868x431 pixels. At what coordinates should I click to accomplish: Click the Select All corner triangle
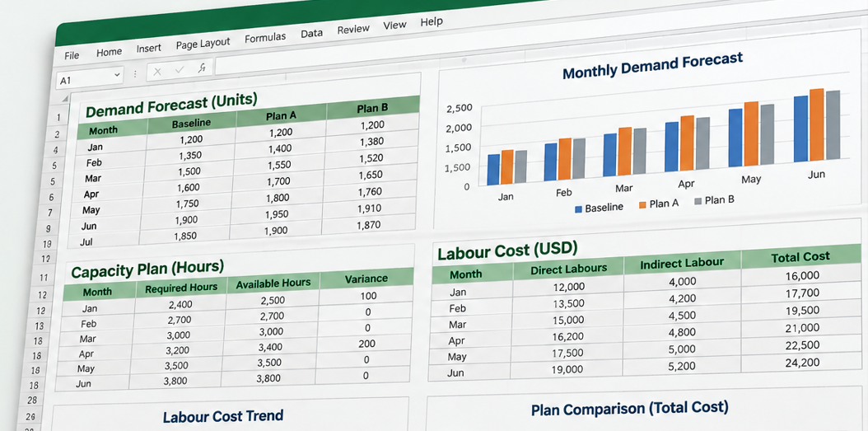pos(65,99)
